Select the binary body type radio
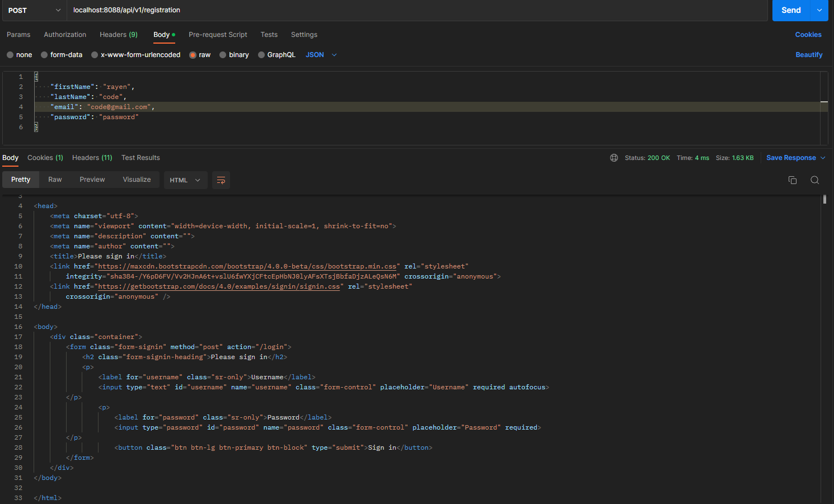Image resolution: width=834 pixels, height=504 pixels. tap(223, 55)
